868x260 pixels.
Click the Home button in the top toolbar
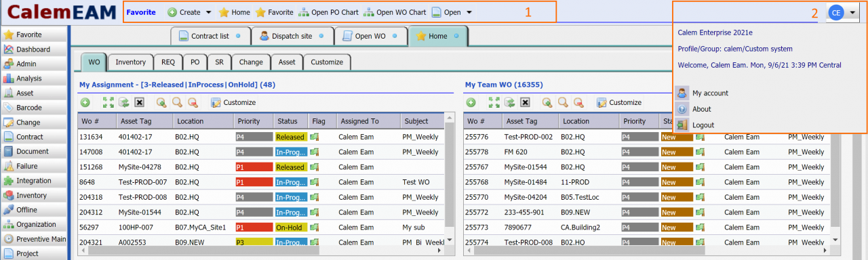pos(235,12)
